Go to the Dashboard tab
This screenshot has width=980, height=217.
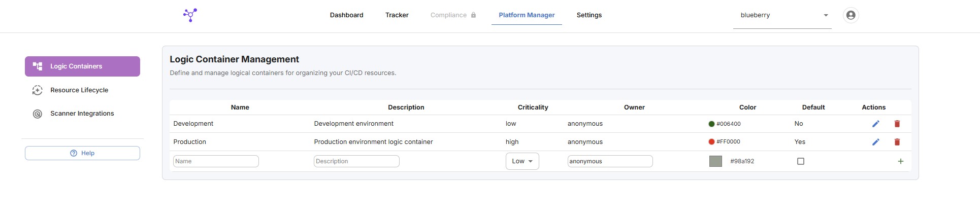pyautogui.click(x=347, y=15)
